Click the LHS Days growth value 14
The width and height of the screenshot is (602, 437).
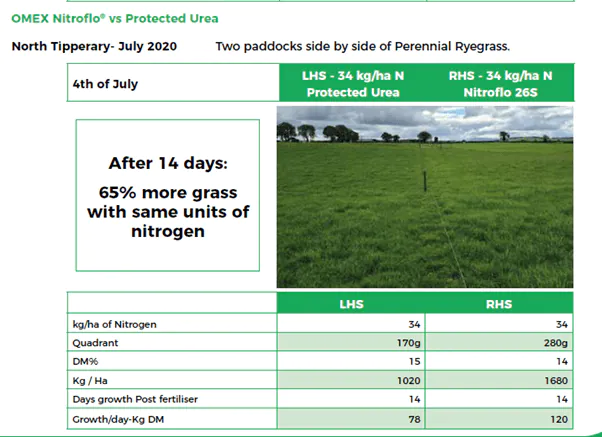pyautogui.click(x=415, y=399)
